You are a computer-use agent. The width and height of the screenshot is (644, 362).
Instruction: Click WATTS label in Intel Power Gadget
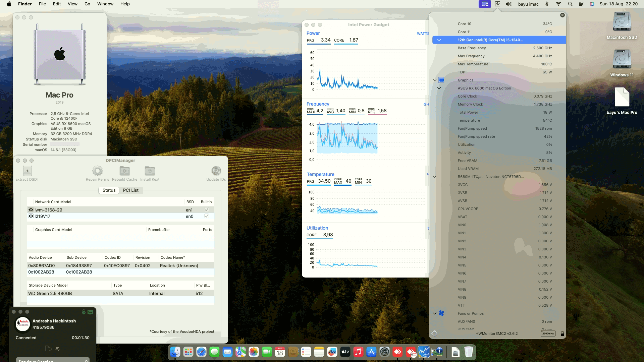(423, 34)
